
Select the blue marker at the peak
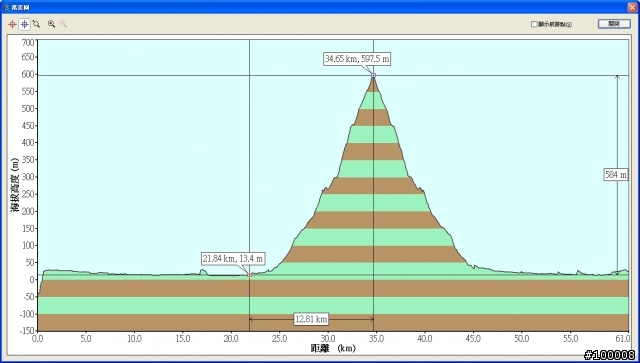(x=373, y=76)
